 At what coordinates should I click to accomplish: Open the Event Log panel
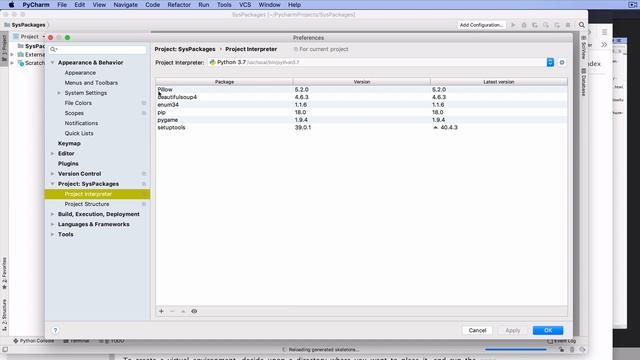[562, 341]
